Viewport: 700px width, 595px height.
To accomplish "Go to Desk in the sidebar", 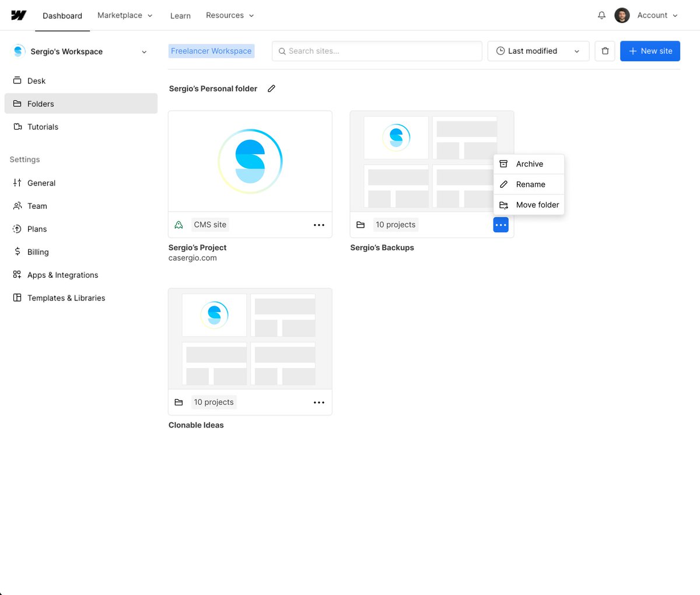I will tap(81, 80).
